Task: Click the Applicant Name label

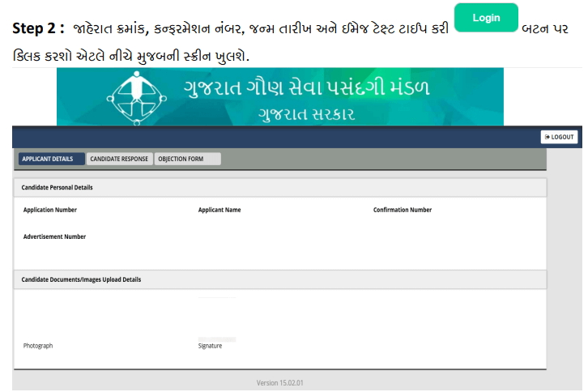Action: 219,210
